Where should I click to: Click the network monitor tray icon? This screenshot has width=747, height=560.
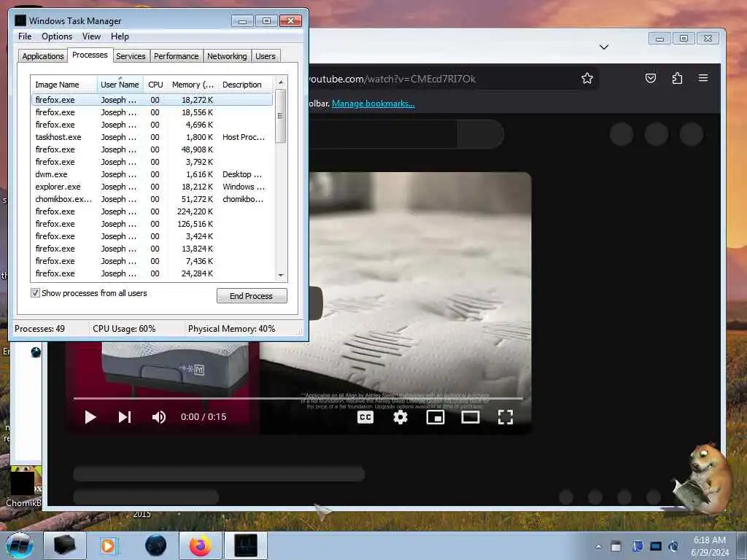pyautogui.click(x=656, y=546)
